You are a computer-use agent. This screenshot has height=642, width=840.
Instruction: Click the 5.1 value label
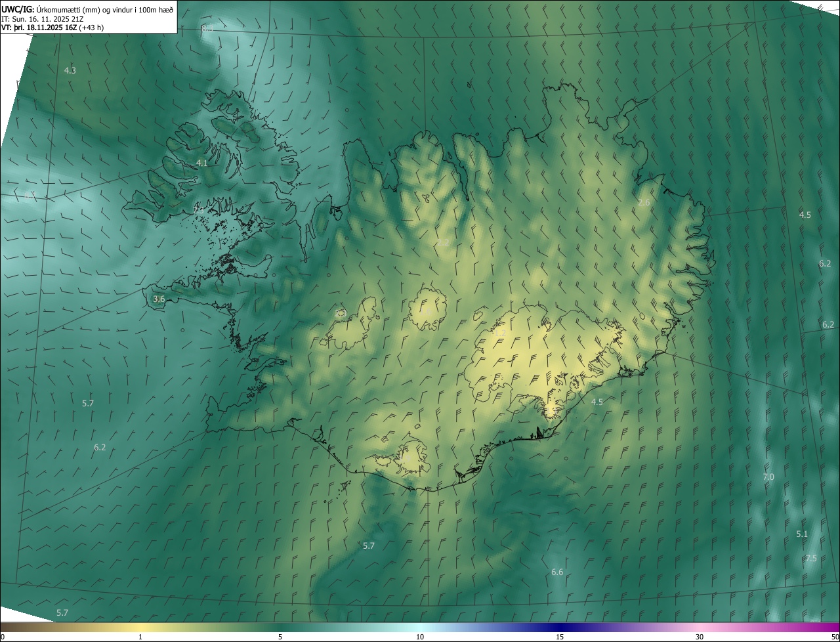point(802,534)
